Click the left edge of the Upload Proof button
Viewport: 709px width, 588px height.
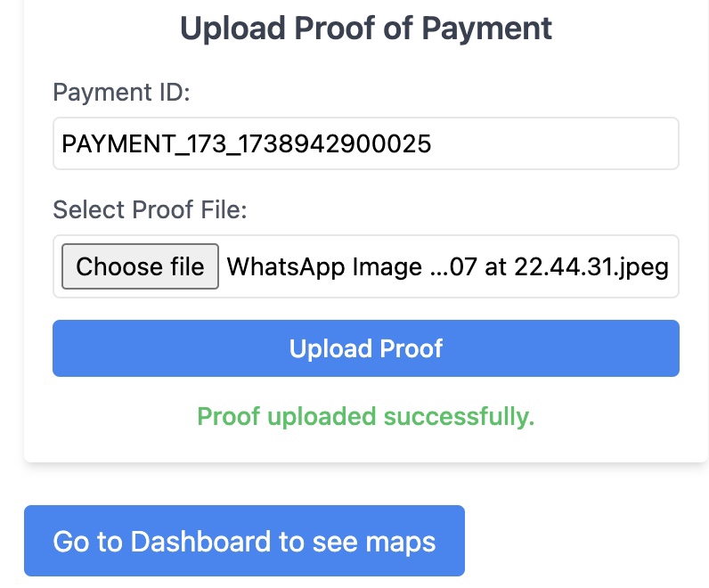pyautogui.click(x=67, y=347)
